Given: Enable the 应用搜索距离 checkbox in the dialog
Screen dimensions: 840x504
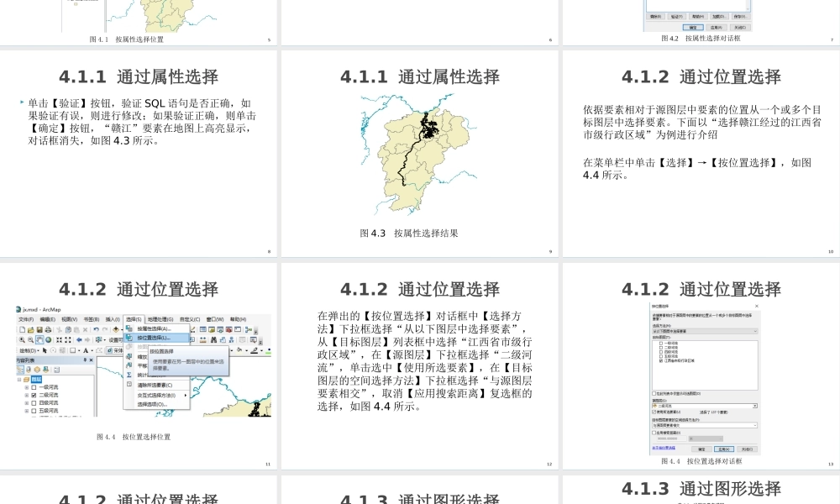Looking at the screenshot, I should tap(653, 433).
